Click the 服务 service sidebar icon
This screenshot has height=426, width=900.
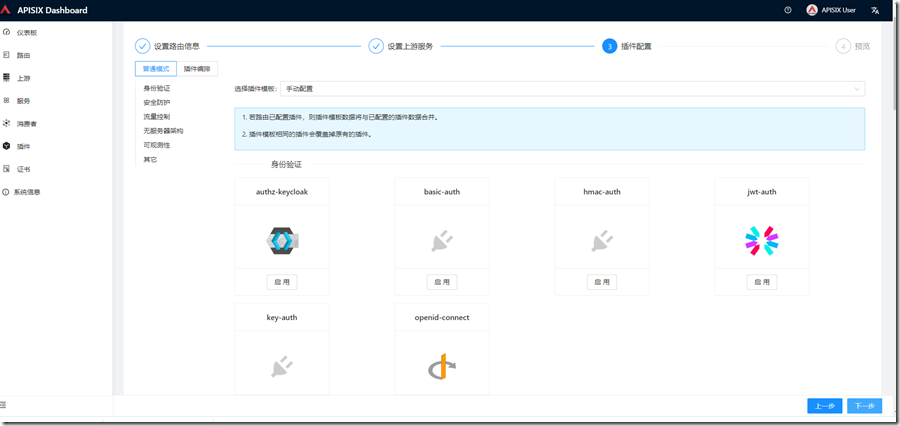click(6, 100)
